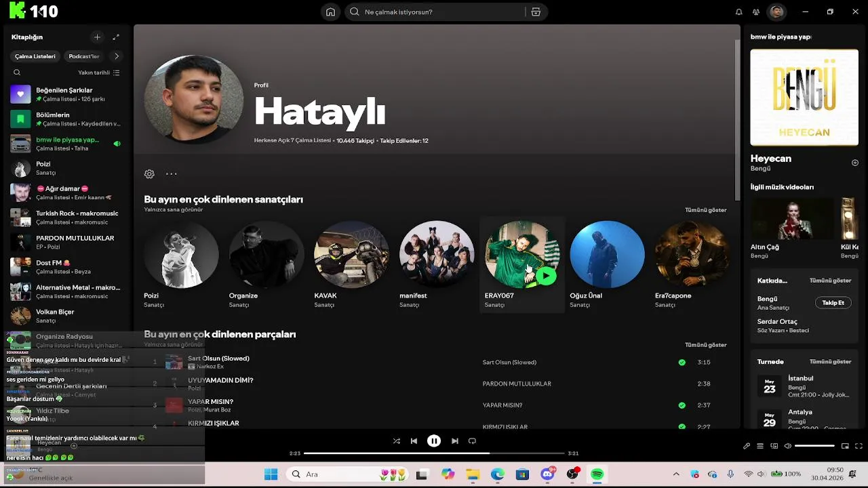Open 'Bölümlerin' saved episodes list
This screenshot has width=868, height=488.
point(66,119)
